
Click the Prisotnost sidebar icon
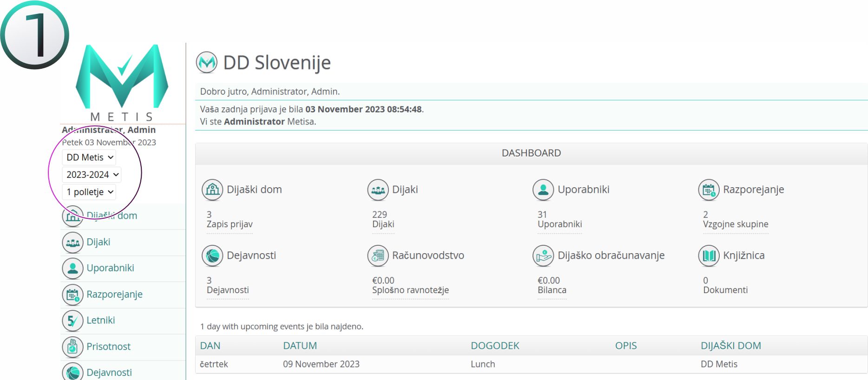(x=72, y=347)
